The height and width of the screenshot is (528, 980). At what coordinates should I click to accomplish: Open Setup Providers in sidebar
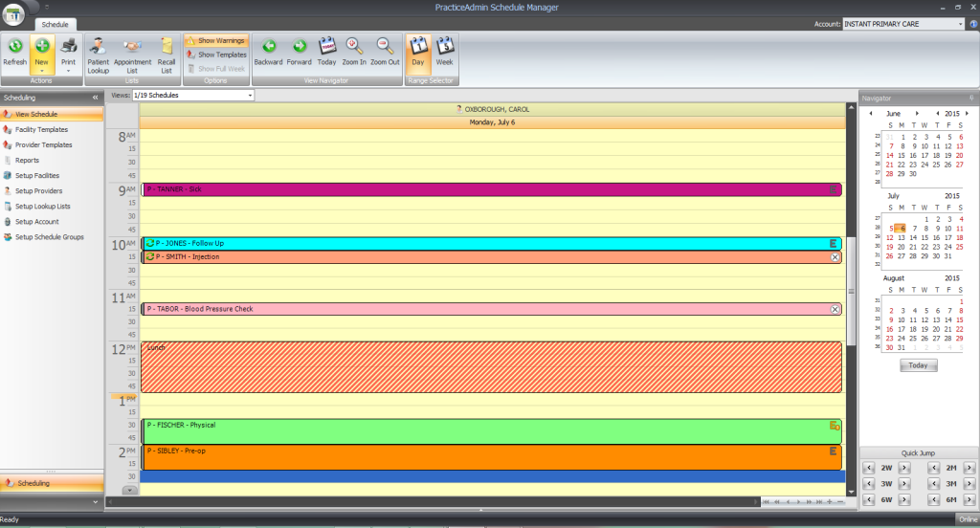(x=38, y=191)
